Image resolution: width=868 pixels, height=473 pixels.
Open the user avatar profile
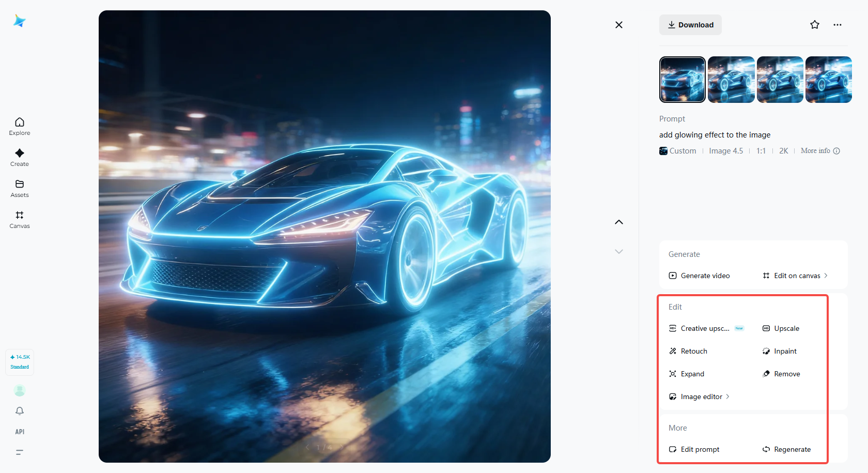[x=20, y=390]
